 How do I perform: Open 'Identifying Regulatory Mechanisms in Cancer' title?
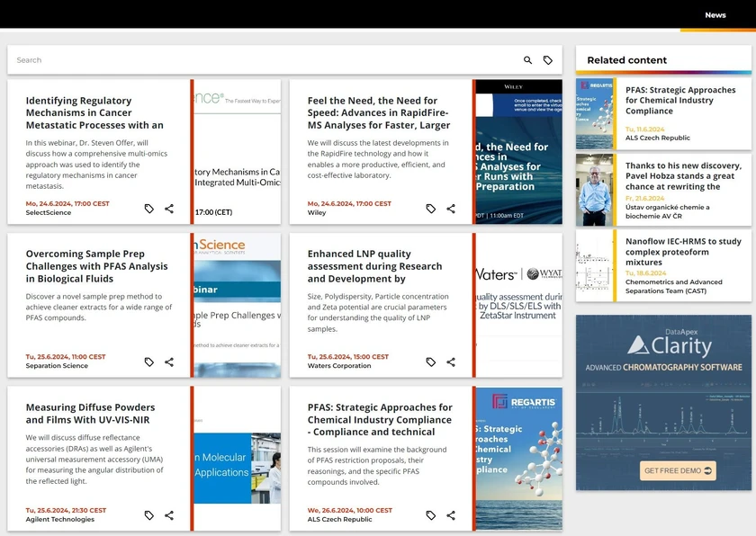click(x=94, y=113)
